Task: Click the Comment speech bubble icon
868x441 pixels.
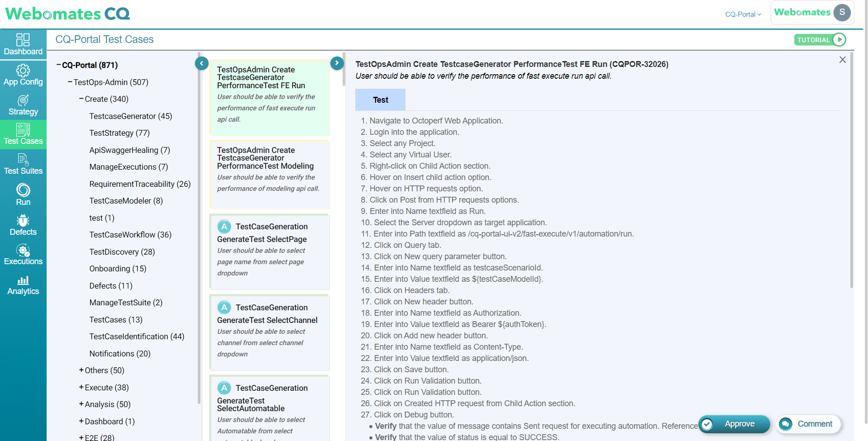Action: click(x=786, y=424)
